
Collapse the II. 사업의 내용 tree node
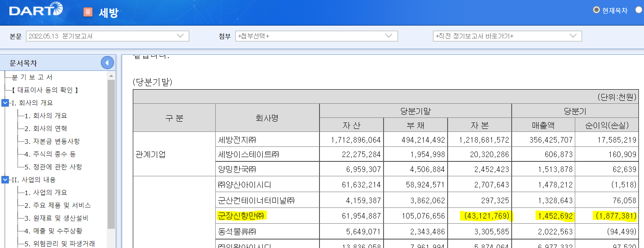click(x=5, y=180)
